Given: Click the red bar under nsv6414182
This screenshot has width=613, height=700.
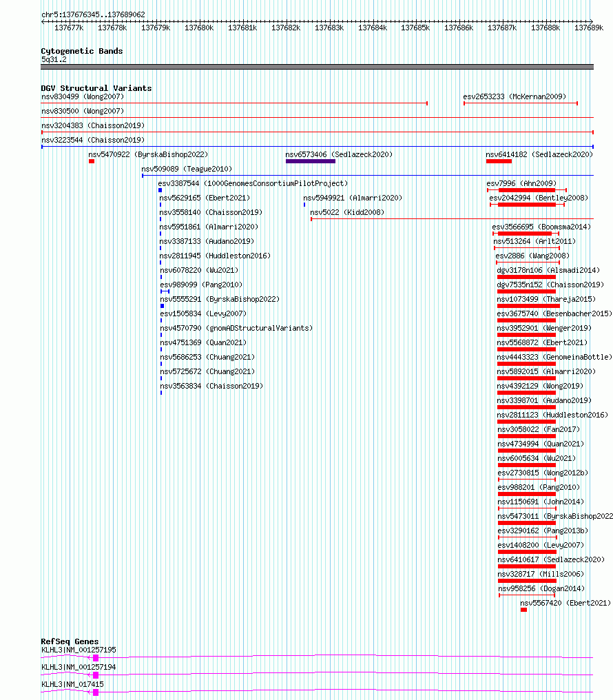Looking at the screenshot, I should point(499,161).
